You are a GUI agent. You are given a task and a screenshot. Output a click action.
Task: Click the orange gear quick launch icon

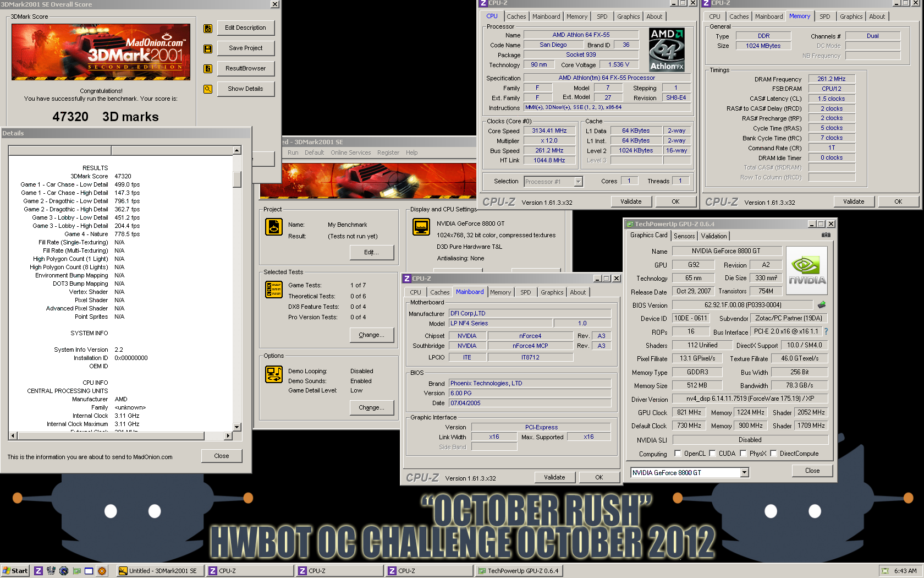pyautogui.click(x=102, y=571)
